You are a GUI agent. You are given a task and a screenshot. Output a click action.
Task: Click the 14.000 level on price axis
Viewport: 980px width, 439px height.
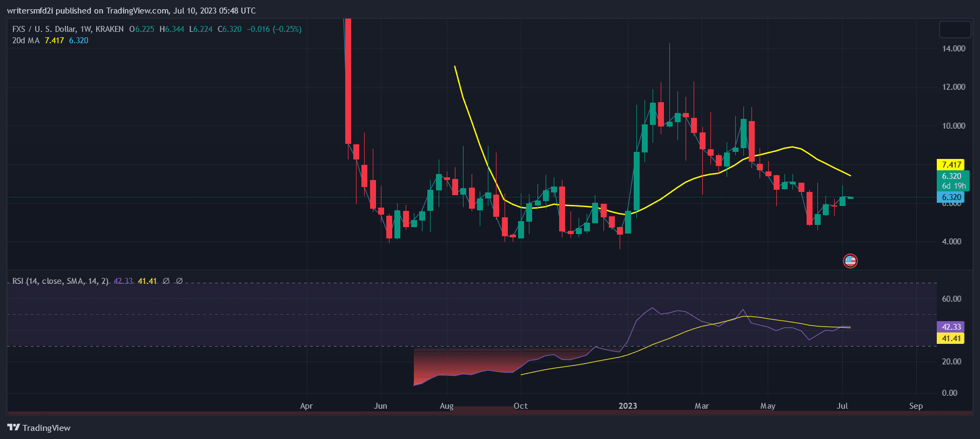point(954,49)
